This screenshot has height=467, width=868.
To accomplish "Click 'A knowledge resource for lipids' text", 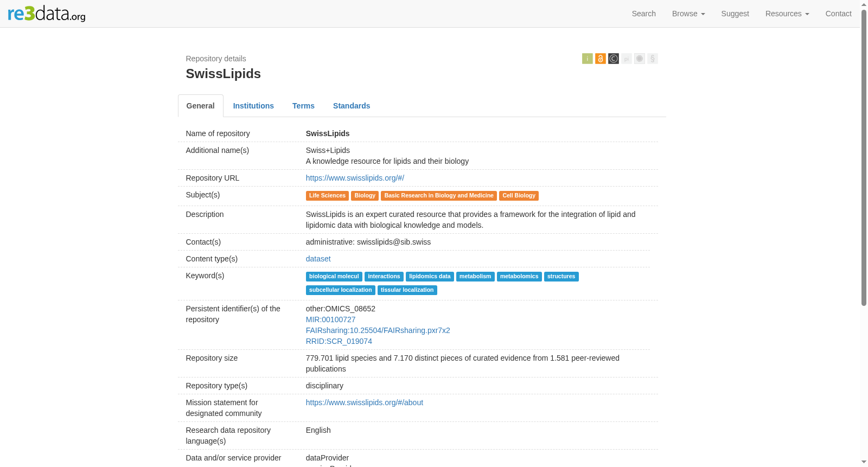I will (387, 161).
